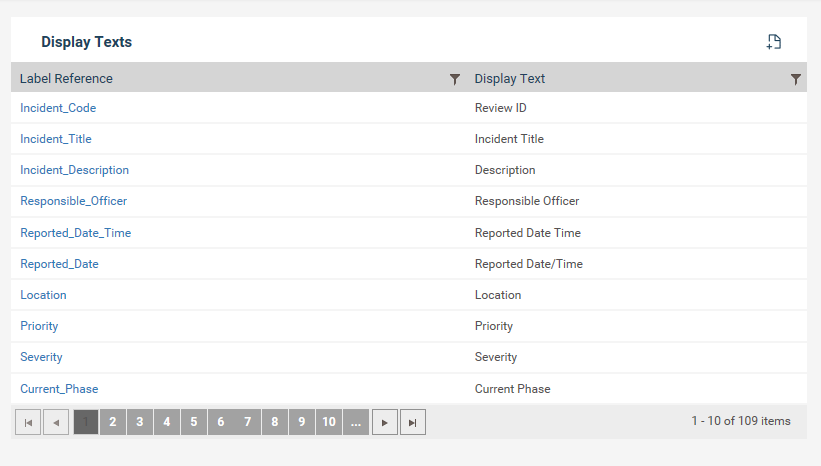This screenshot has height=466, width=821.
Task: Open the Severity label link
Action: coord(41,357)
